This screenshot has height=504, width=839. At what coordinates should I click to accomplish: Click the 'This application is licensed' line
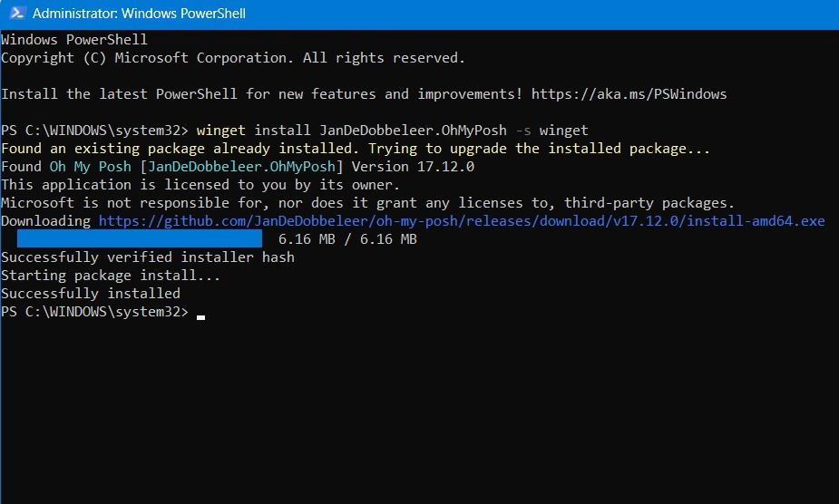[200, 185]
